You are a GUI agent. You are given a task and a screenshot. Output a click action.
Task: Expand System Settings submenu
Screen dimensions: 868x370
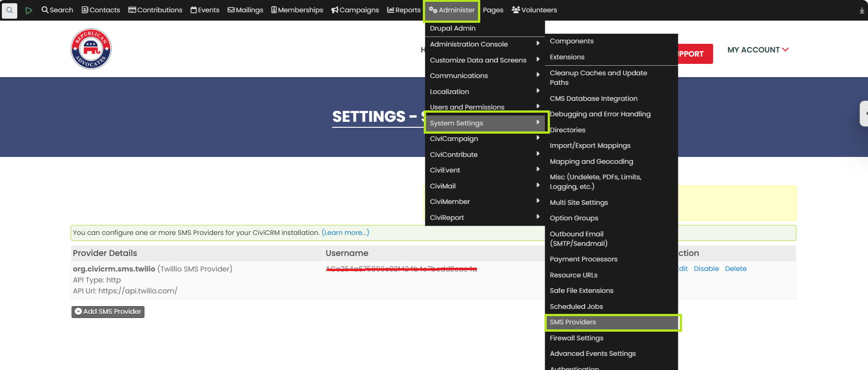(x=485, y=123)
